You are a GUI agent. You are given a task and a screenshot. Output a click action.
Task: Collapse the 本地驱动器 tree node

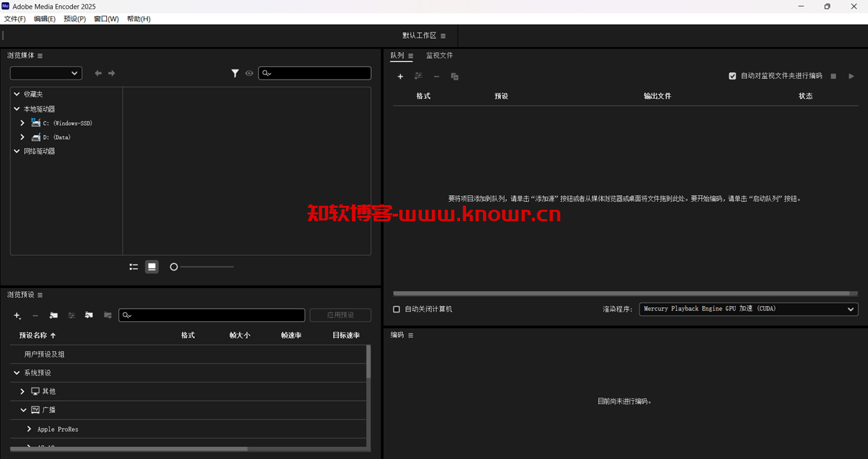click(x=17, y=109)
